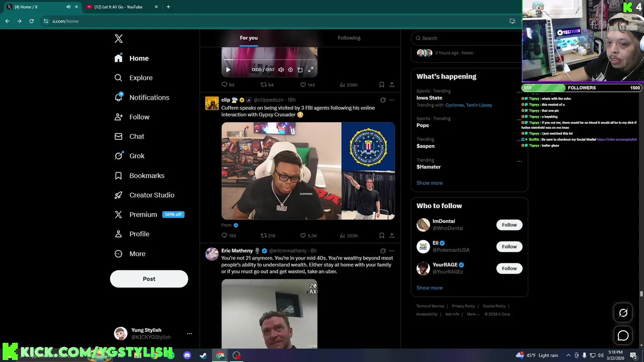The image size is (644, 362).
Task: Open video playback settings gear
Action: point(290,70)
